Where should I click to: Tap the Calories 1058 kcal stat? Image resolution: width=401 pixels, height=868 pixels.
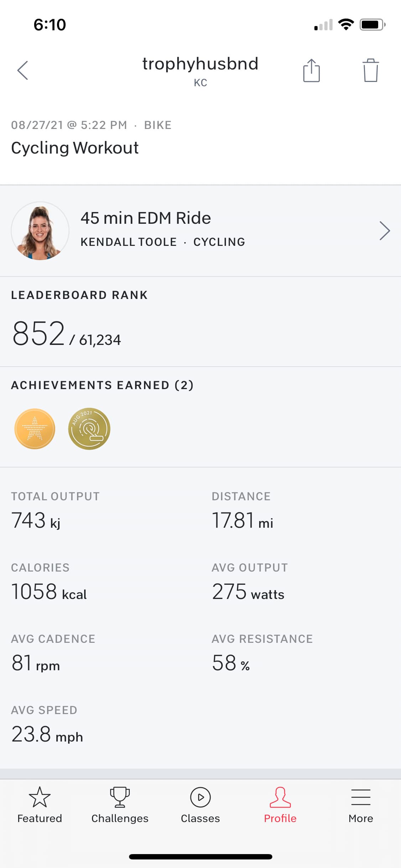coord(49,591)
